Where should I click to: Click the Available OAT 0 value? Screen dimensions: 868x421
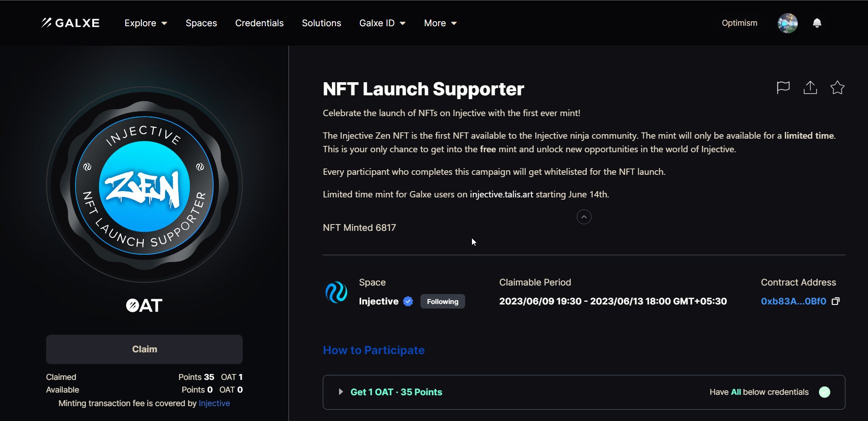tap(231, 390)
